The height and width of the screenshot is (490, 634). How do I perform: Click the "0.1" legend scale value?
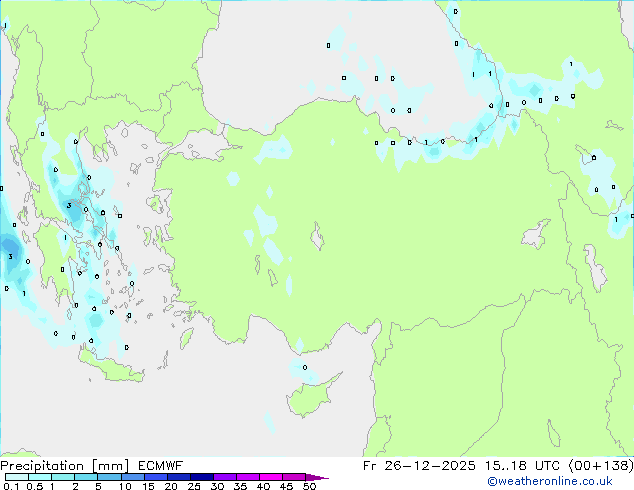[11, 486]
